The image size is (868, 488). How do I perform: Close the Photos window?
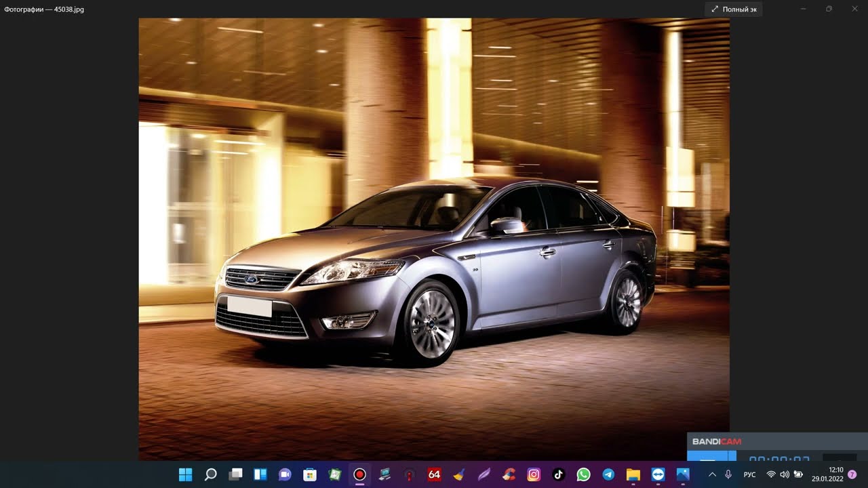(854, 9)
